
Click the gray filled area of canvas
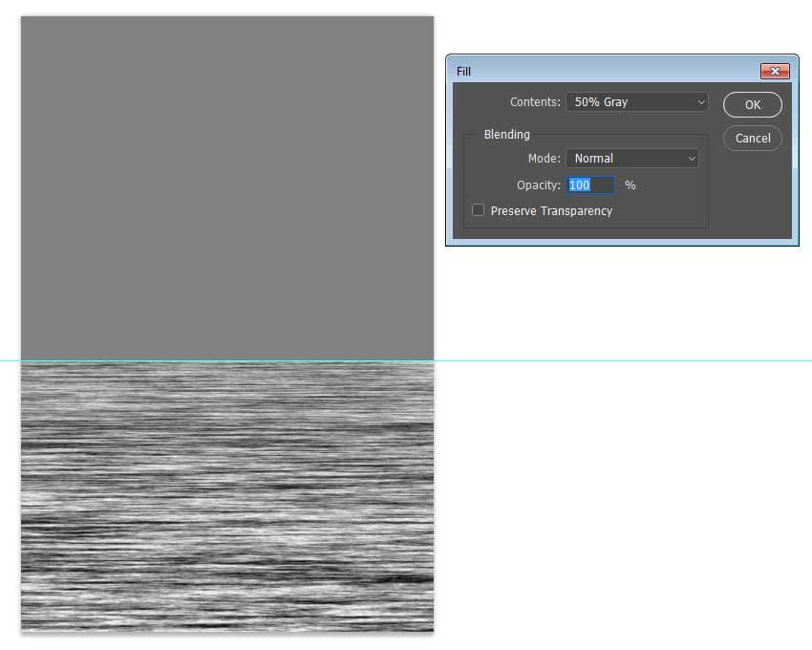226,187
